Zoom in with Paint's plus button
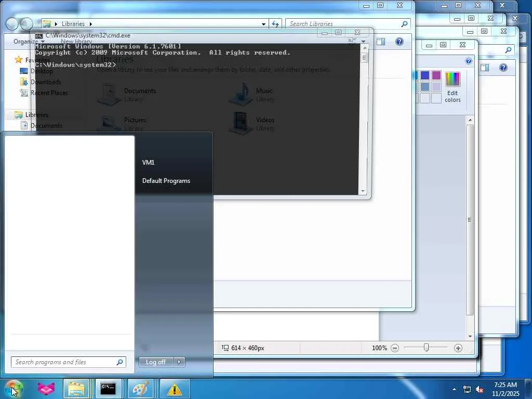This screenshot has height=399, width=532. tap(458, 348)
